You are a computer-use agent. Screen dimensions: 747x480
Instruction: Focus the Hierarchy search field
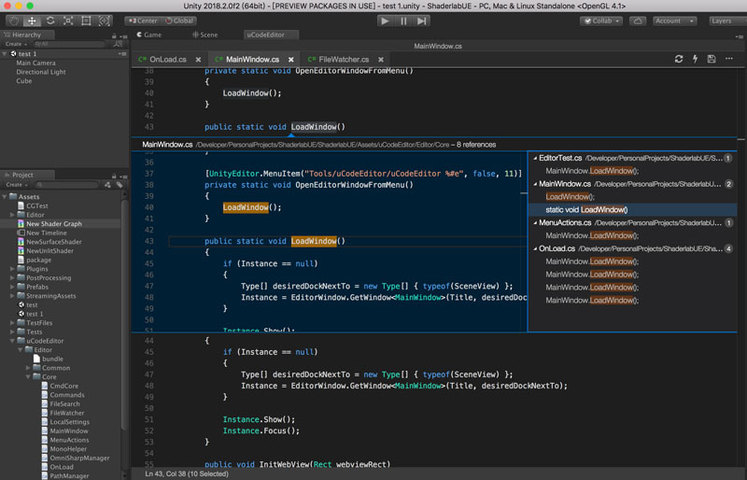click(70, 44)
